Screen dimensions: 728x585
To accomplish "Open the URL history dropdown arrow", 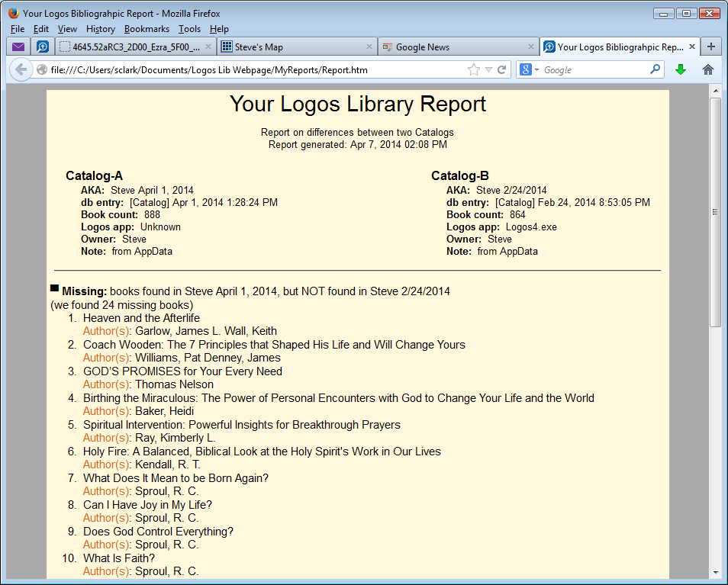I will 488,69.
